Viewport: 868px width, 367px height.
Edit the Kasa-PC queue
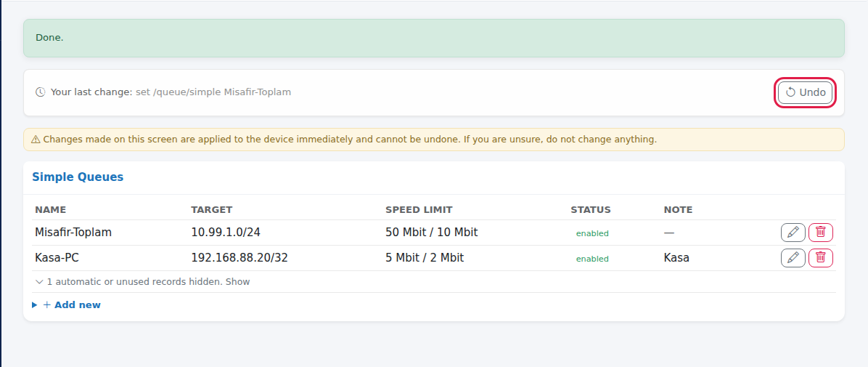[793, 258]
